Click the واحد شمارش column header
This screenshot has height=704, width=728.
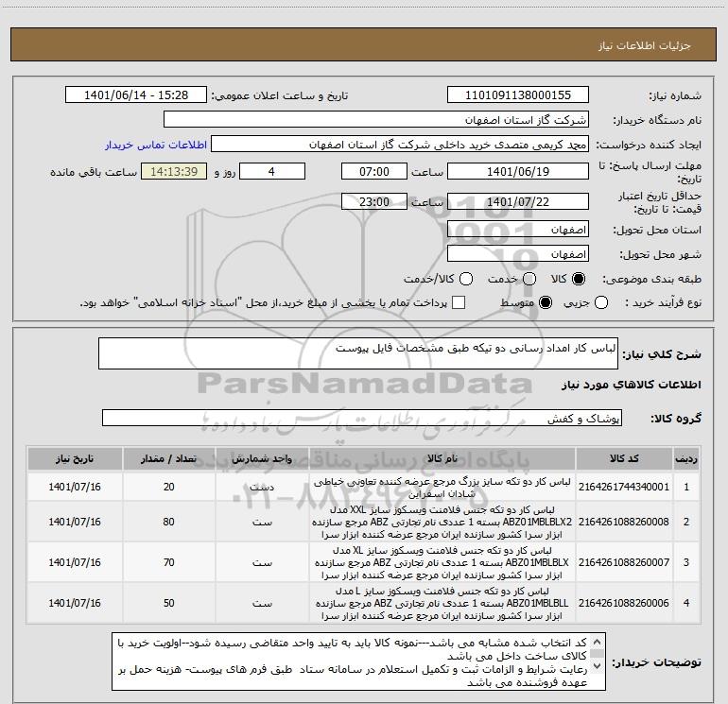[x=262, y=458]
